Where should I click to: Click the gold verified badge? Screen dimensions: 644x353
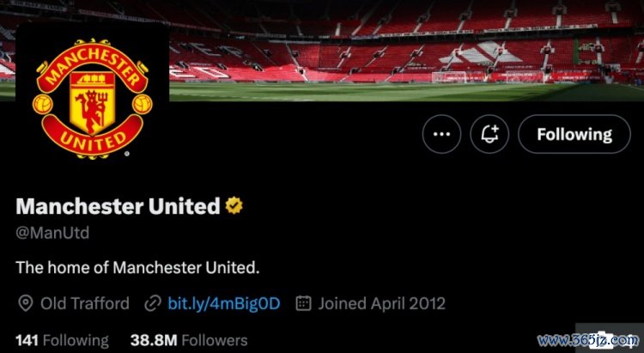coord(234,206)
